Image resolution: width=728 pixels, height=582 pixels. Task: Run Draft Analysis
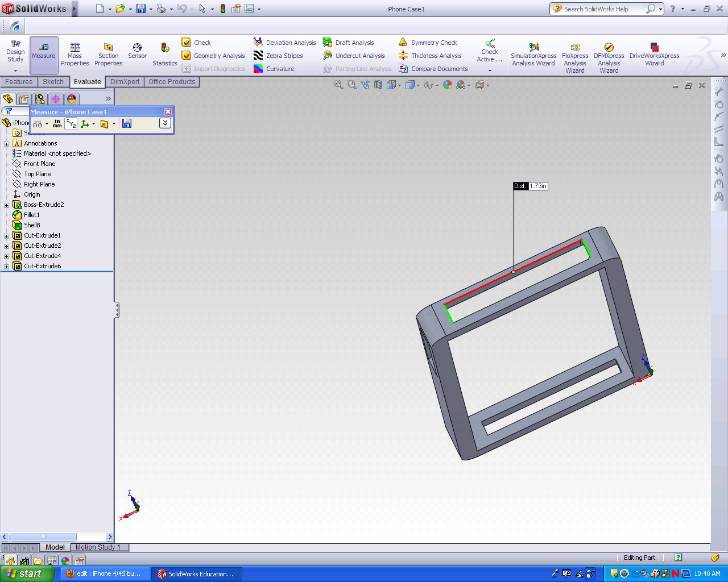[x=349, y=43]
